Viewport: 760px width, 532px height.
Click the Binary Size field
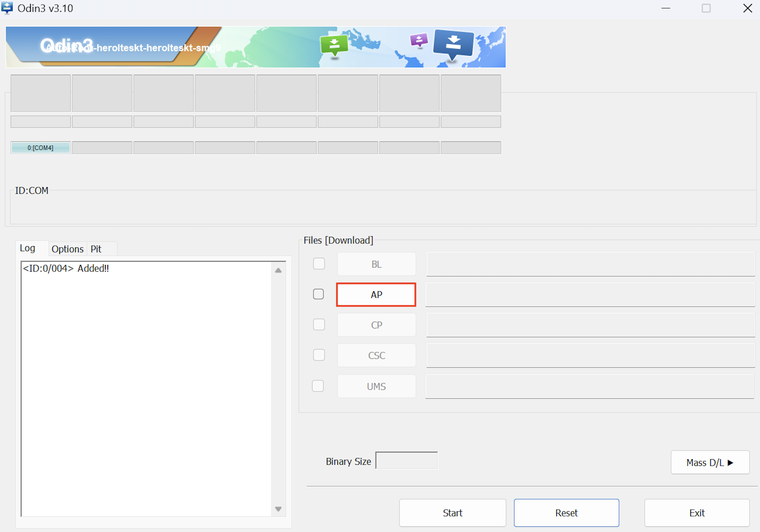(x=407, y=460)
